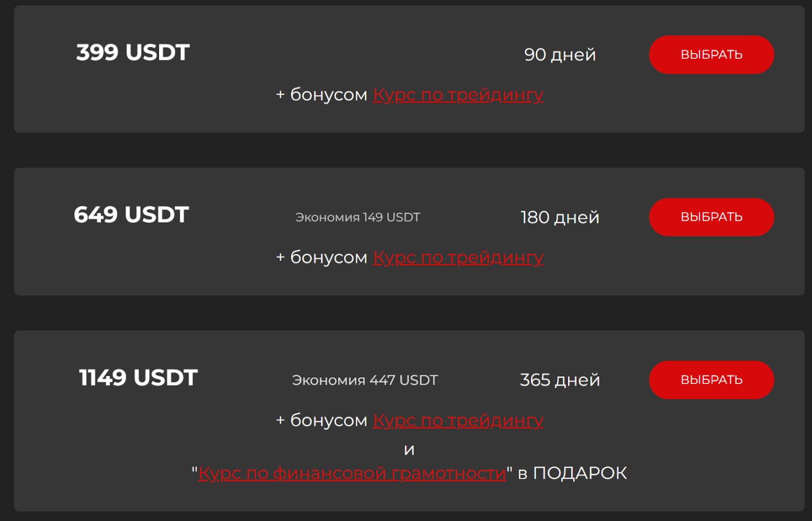Click '+ бонусом' text in 399 USDT card
Viewport: 812px width, 521px height.
coord(322,95)
